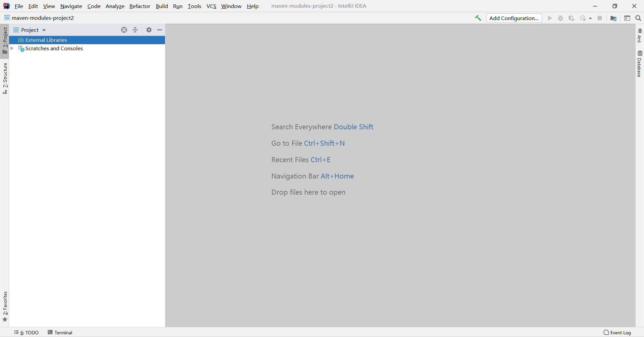Open Project Structure icon

point(613,18)
